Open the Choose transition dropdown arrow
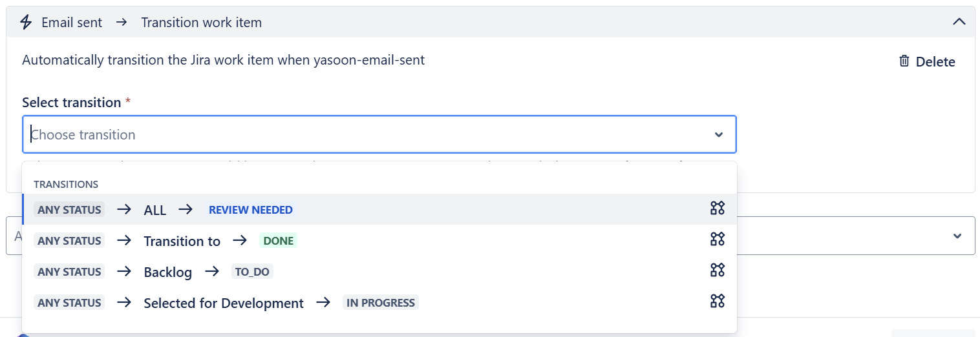Image resolution: width=980 pixels, height=337 pixels. point(718,135)
